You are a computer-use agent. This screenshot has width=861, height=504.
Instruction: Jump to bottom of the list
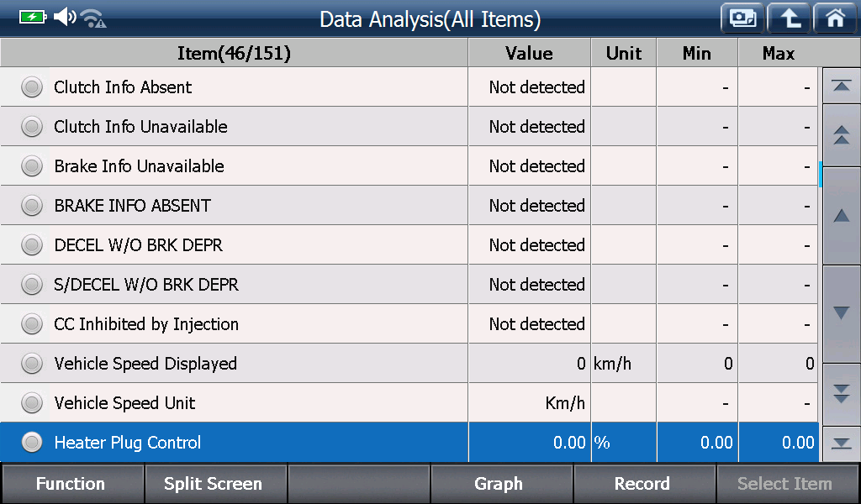[841, 444]
